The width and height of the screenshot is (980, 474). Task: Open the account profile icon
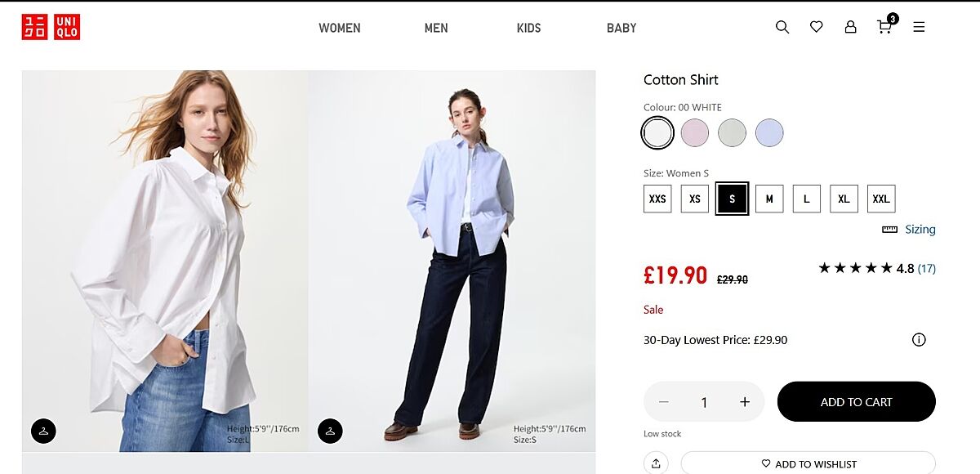coord(850,27)
